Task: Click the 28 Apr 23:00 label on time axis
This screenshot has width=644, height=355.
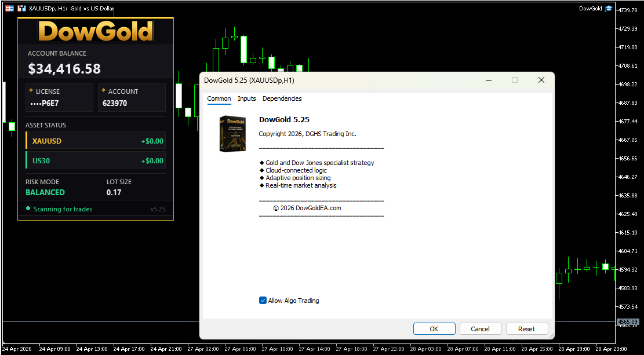Action: pos(611,349)
